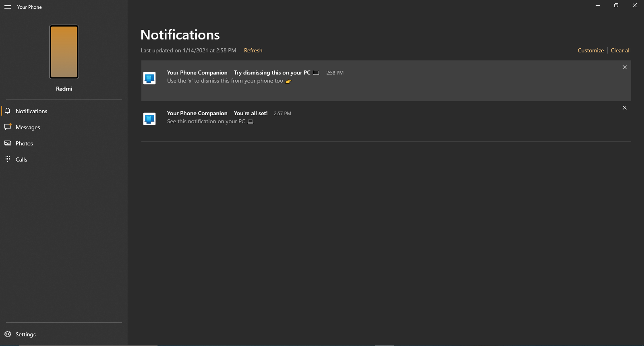Select the Notifications menu label

point(31,111)
